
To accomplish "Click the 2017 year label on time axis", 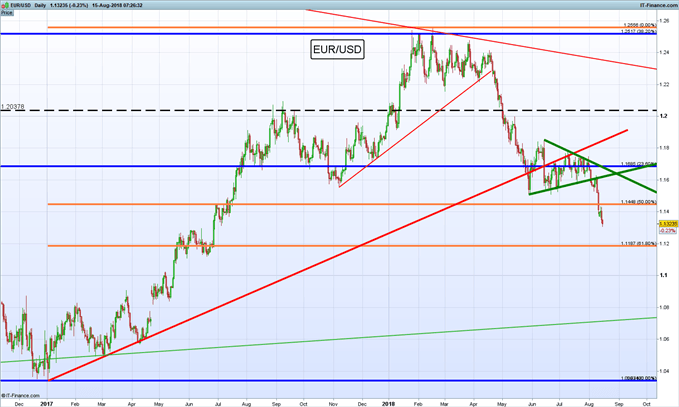I will tap(46, 404).
